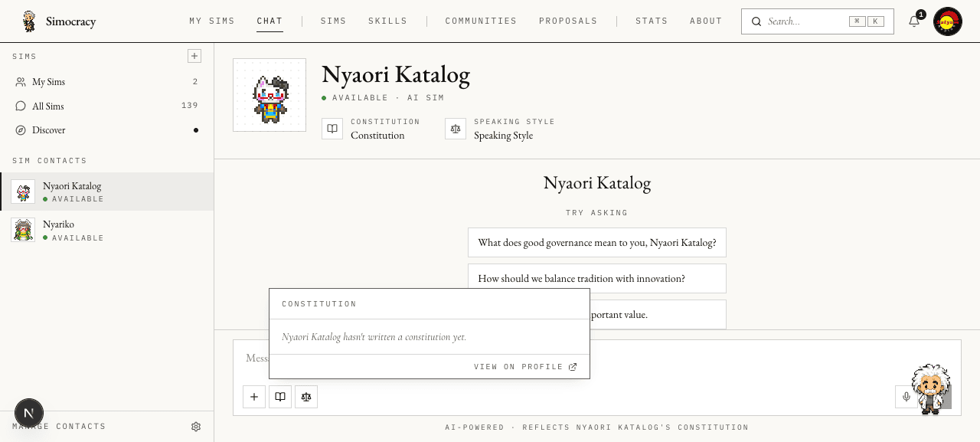Image resolution: width=980 pixels, height=442 pixels.
Task: Toggle the constitution book icon in composer
Action: (x=280, y=397)
